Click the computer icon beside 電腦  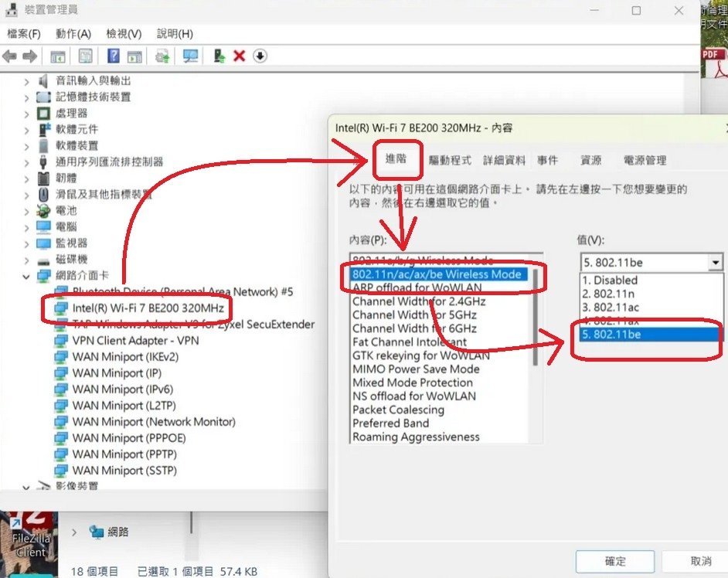click(x=43, y=227)
